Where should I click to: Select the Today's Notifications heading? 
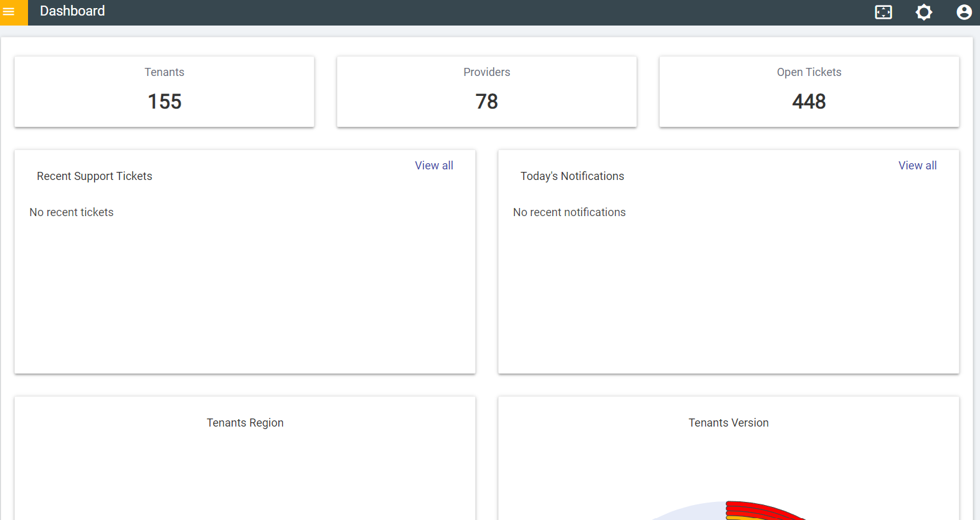point(572,176)
